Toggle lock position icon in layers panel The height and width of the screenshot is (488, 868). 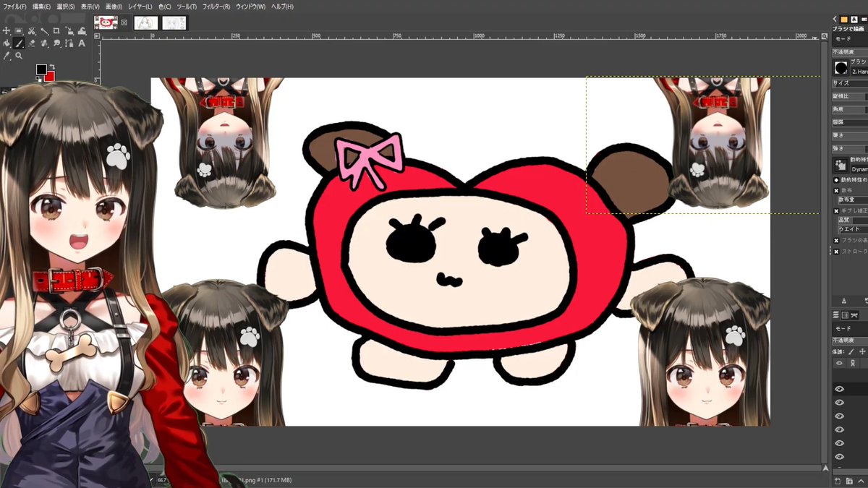point(862,351)
